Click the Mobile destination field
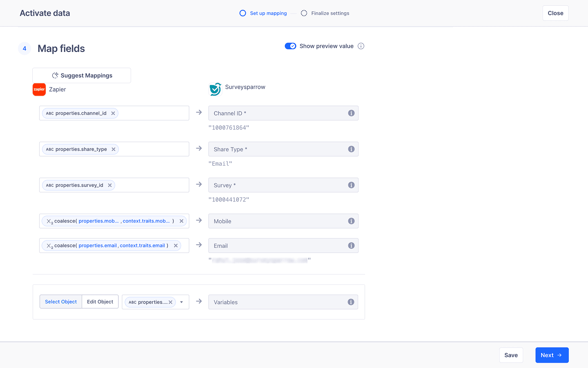 click(283, 221)
